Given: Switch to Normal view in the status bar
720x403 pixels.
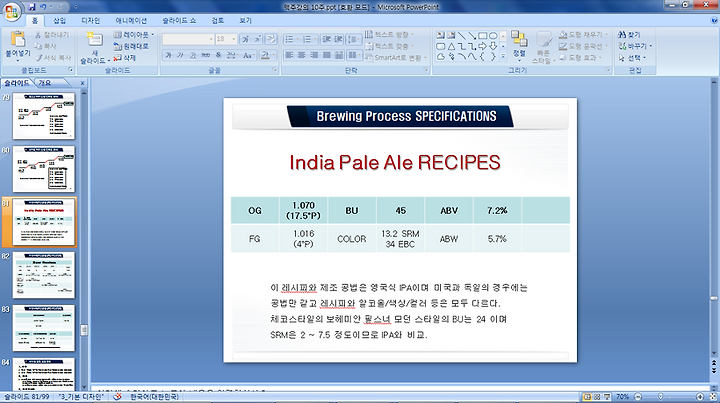Looking at the screenshot, I should pyautogui.click(x=587, y=397).
